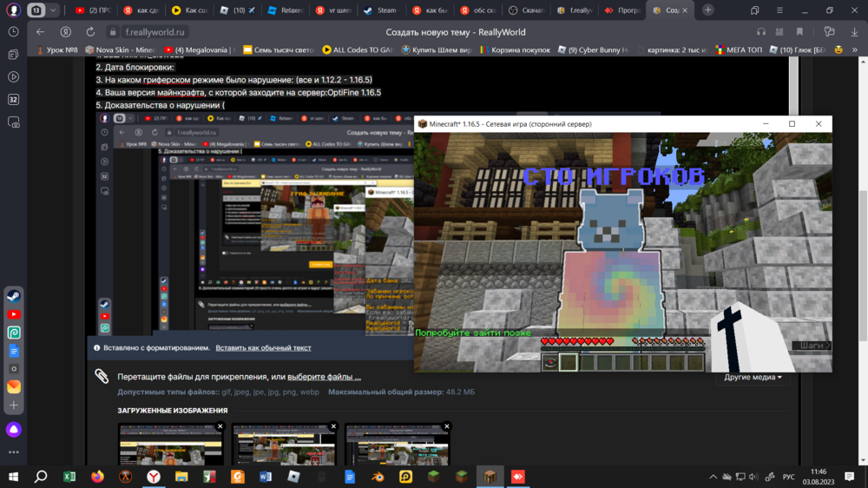Reload the page with the refresh icon
Screen dimensions: 868x488
90,32
